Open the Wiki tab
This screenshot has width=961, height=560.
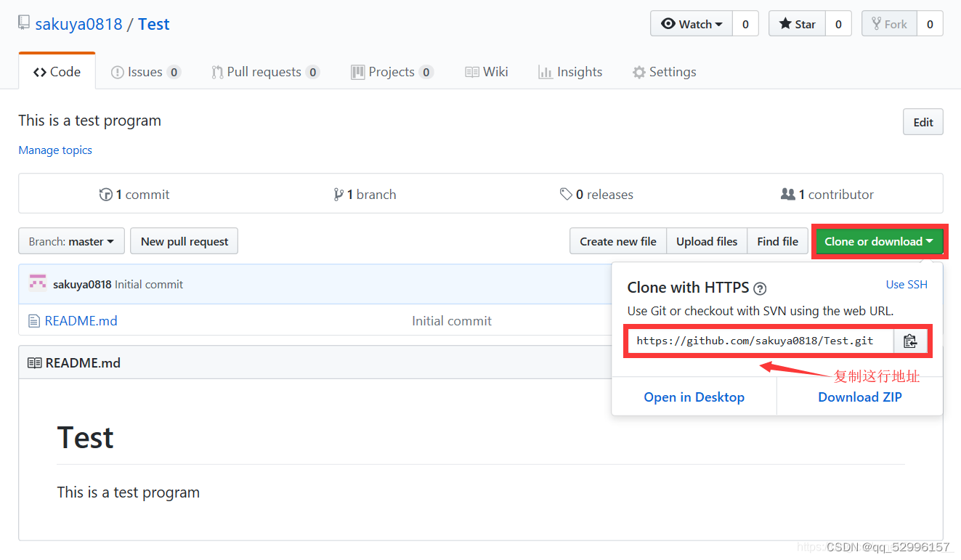(x=487, y=72)
